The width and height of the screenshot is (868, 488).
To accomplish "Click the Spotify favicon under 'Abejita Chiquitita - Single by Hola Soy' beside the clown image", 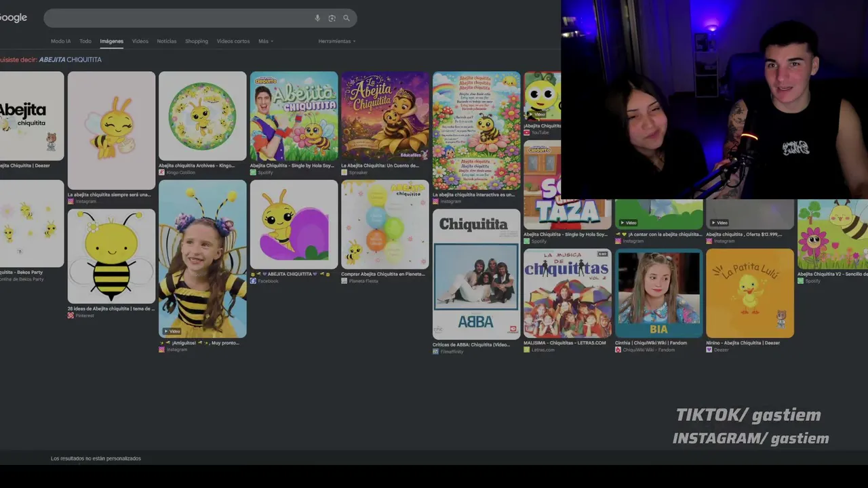I will tap(253, 173).
